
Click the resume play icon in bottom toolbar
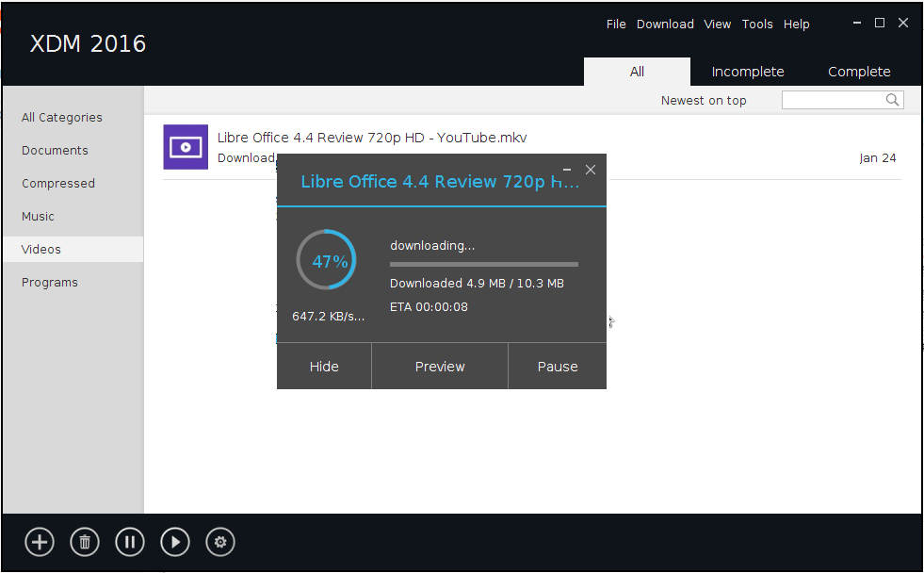175,542
